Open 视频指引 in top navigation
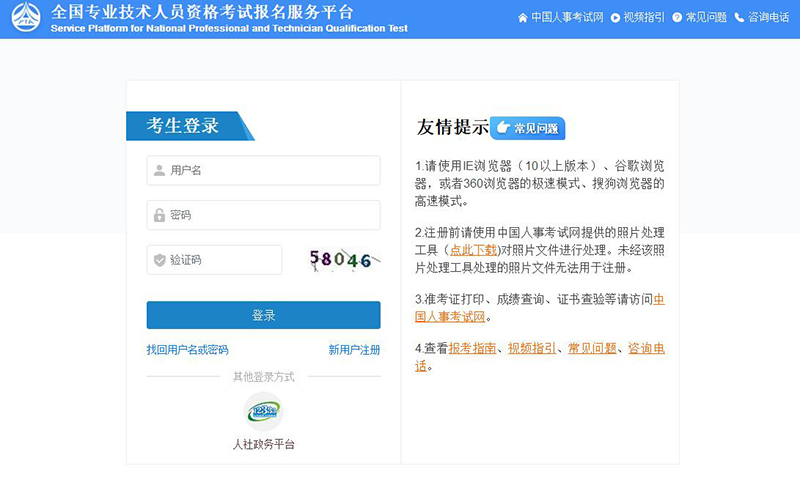The image size is (800, 480). [x=644, y=18]
